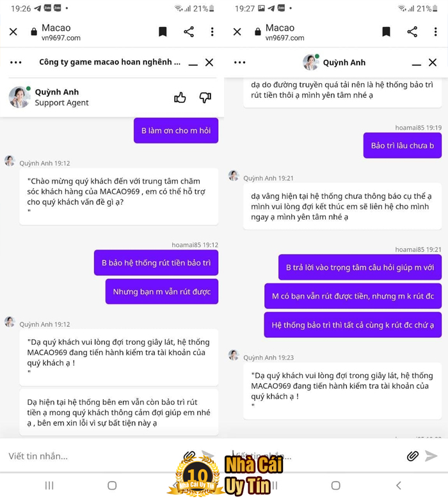Tap thumbs up for Quỳnh Anh
Screen dimensions: 448x499
tap(180, 97)
